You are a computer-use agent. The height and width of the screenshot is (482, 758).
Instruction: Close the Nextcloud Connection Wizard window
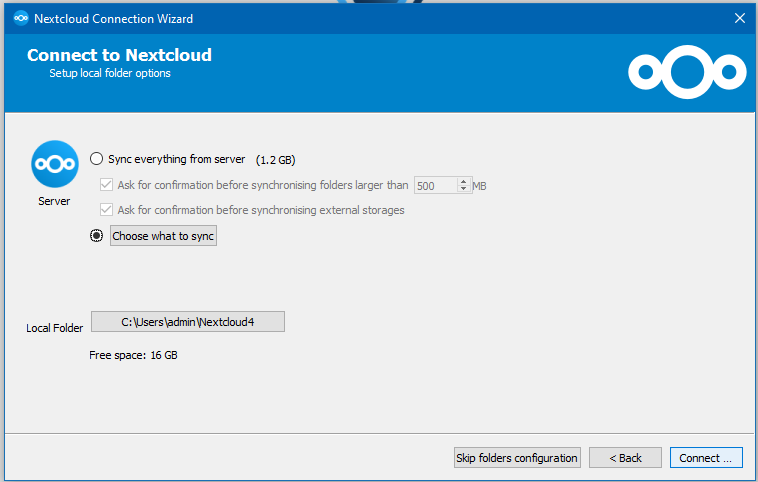click(x=740, y=18)
